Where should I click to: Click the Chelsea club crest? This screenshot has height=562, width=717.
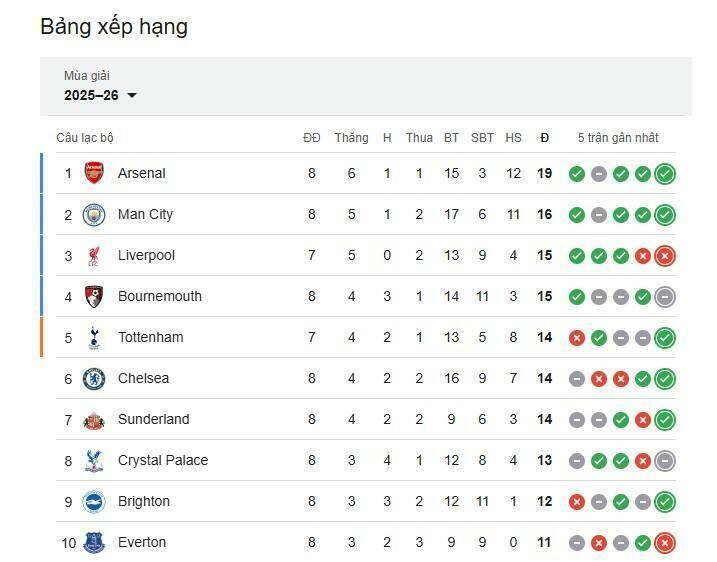pos(94,378)
